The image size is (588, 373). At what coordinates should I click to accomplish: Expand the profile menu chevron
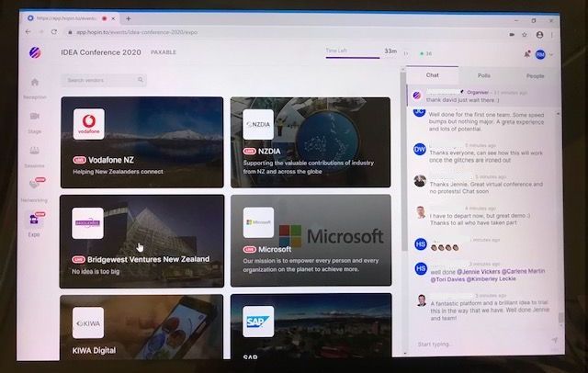(x=551, y=55)
